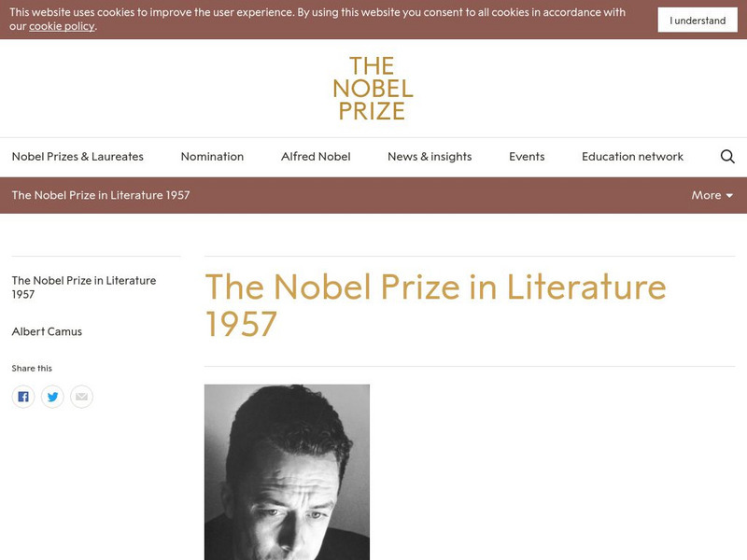This screenshot has height=560, width=747.
Task: Click the Share this label
Action: [x=32, y=369]
